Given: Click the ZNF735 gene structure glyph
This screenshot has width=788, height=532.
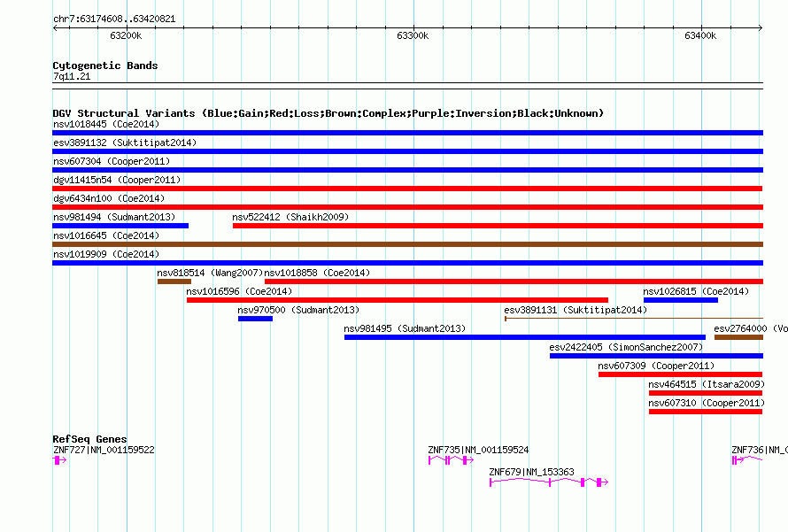Looking at the screenshot, I should coord(451,459).
